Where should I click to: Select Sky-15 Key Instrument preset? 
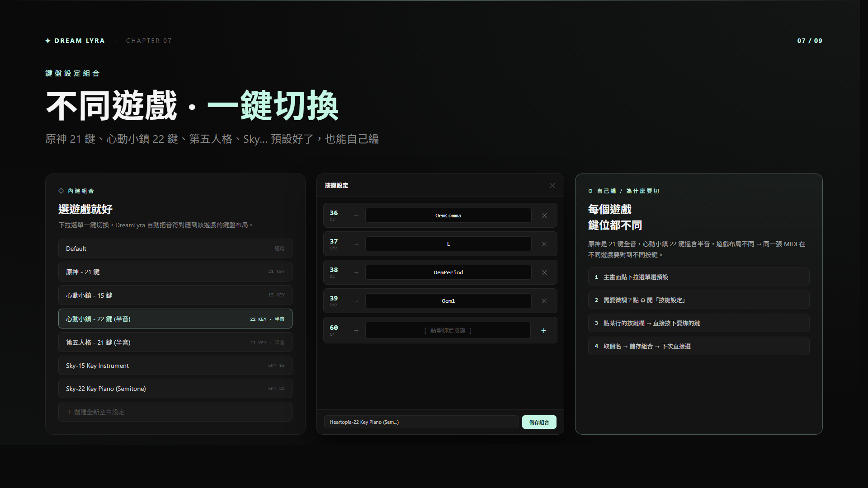[175, 366]
